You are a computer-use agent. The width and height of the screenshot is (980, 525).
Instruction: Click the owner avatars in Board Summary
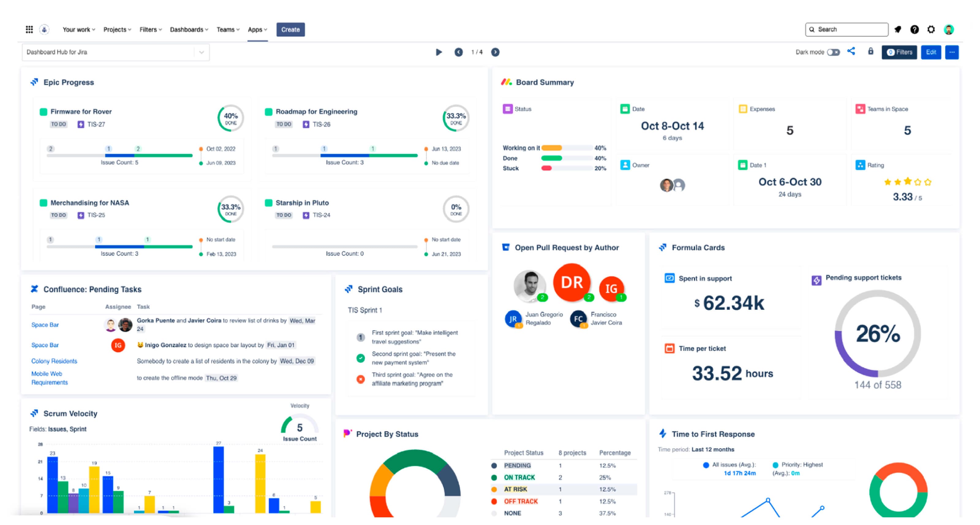tap(672, 185)
